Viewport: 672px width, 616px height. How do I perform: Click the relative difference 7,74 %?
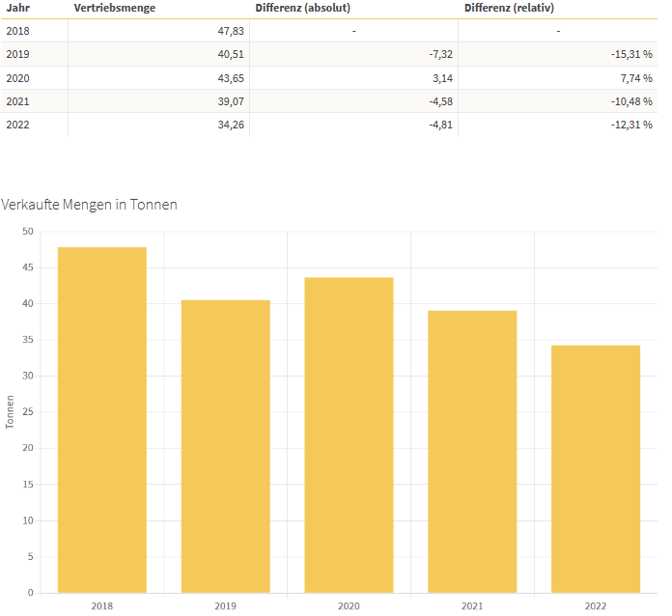(x=636, y=78)
